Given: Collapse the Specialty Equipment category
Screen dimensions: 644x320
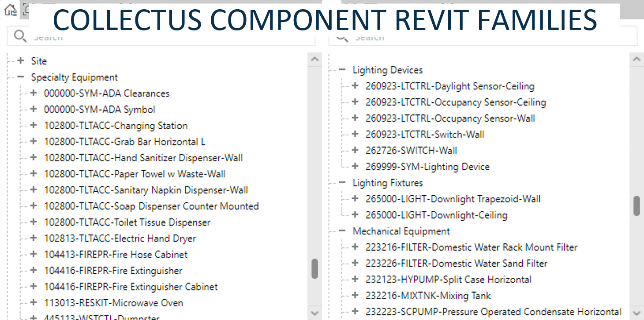Looking at the screenshot, I should click(20, 77).
